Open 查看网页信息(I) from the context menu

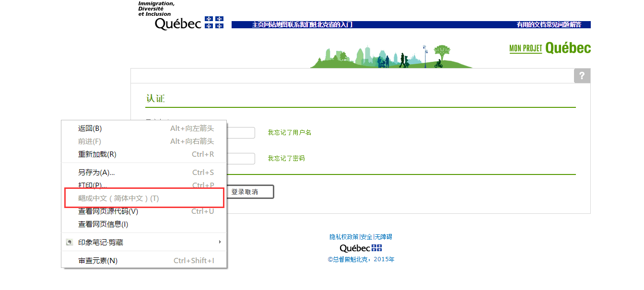pos(103,224)
